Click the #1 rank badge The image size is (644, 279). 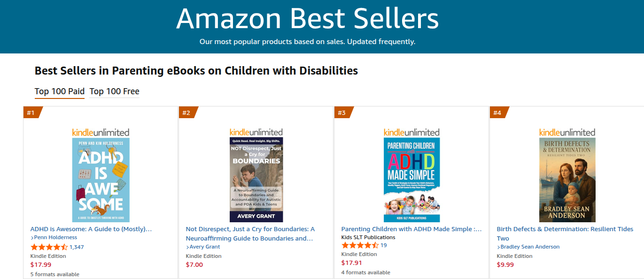click(31, 113)
